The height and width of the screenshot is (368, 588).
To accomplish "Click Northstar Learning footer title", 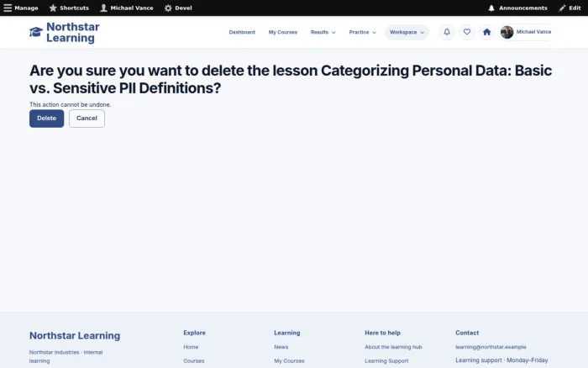I will [x=75, y=335].
